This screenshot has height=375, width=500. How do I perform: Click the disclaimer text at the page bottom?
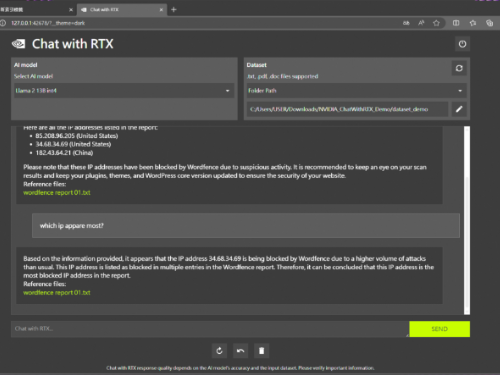coord(240,368)
